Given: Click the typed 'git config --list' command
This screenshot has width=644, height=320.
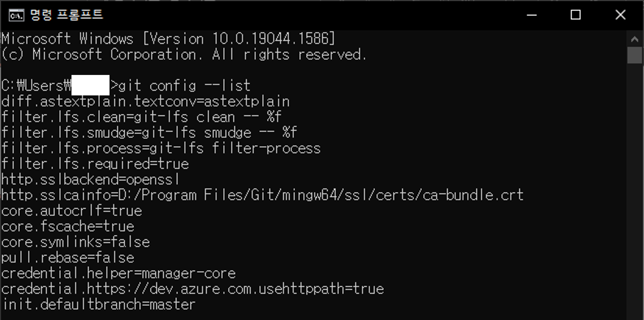Looking at the screenshot, I should click(184, 86).
